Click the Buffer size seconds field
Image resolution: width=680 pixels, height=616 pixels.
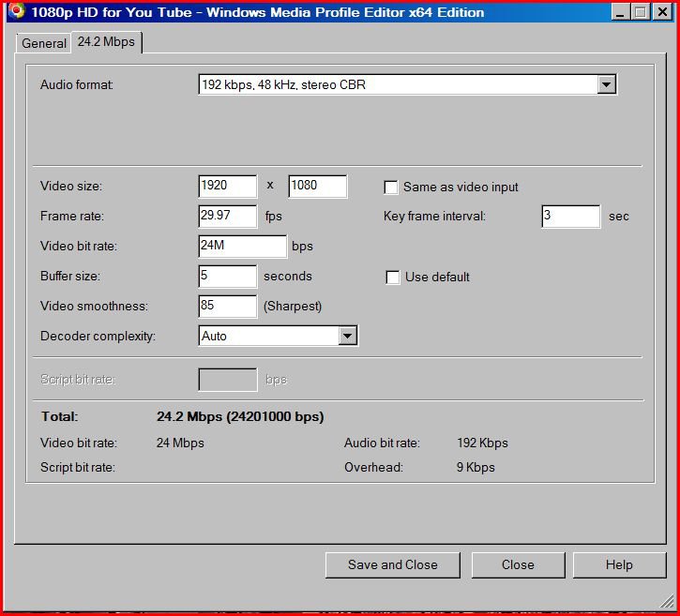coord(228,277)
